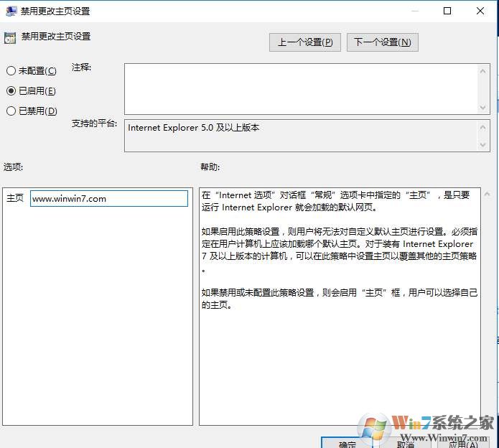Viewport: 499px width, 448px height.
Task: Go to next setting 下一个设置(N)
Action: click(382, 42)
